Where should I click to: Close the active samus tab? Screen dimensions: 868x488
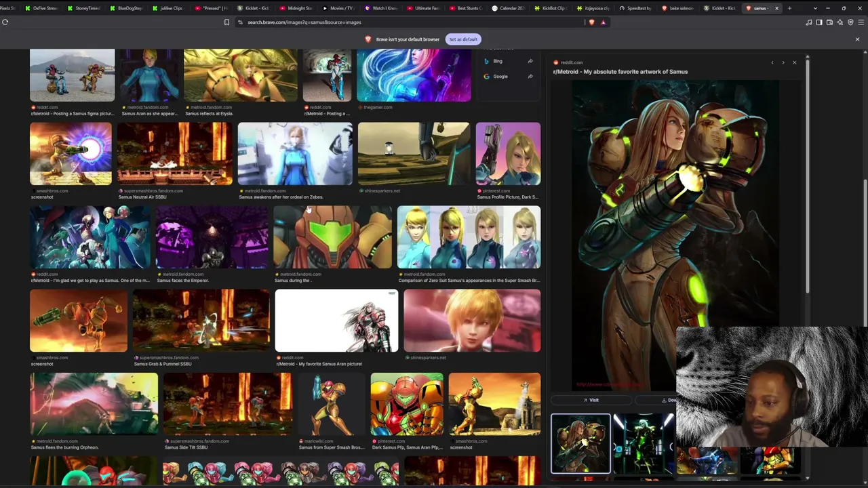[776, 8]
